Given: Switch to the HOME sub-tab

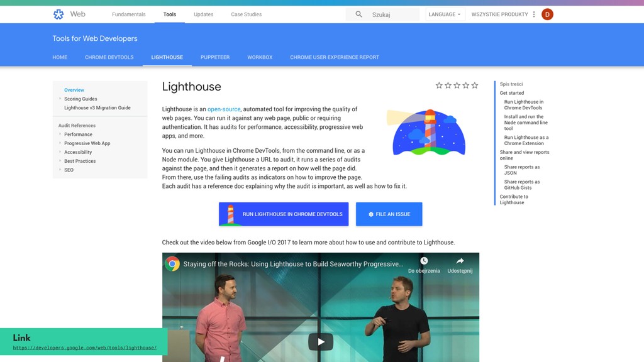Looking at the screenshot, I should pos(60,57).
